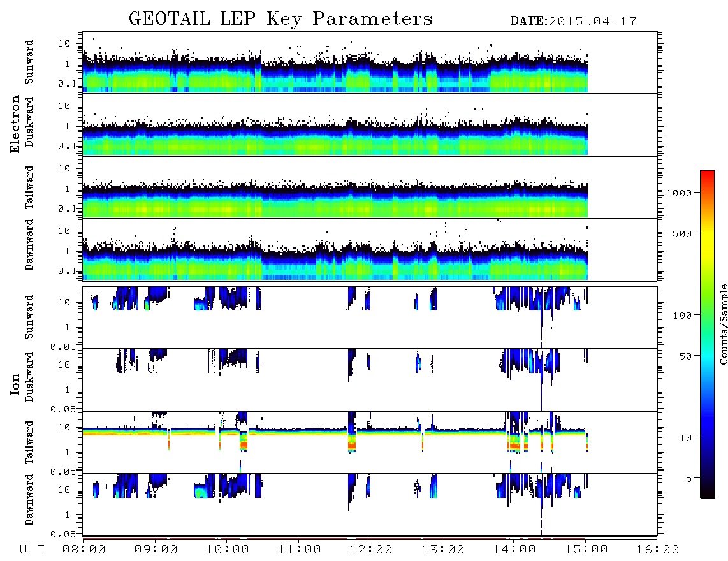
Task: Click the Electron group axis label
Action: pos(15,124)
